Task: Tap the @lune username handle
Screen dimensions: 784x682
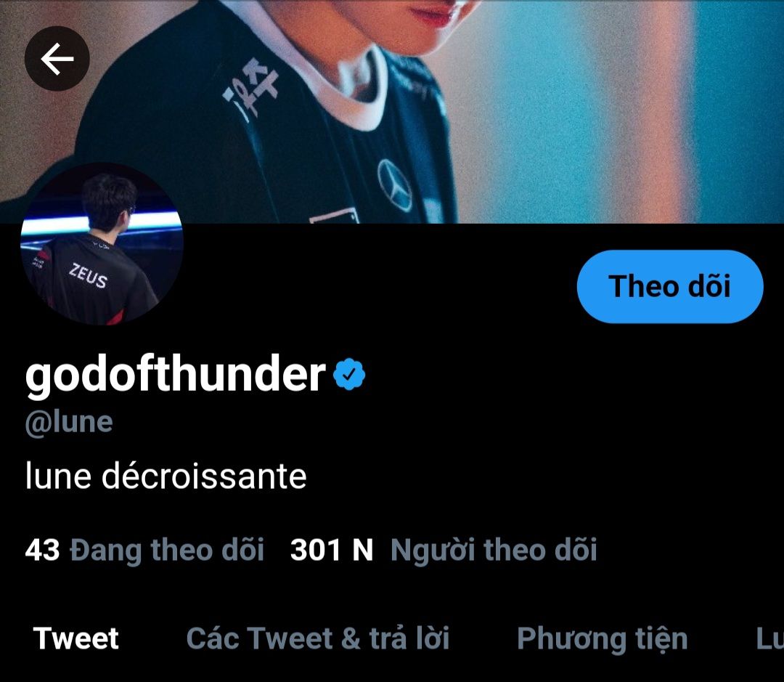Action: pyautogui.click(x=69, y=423)
